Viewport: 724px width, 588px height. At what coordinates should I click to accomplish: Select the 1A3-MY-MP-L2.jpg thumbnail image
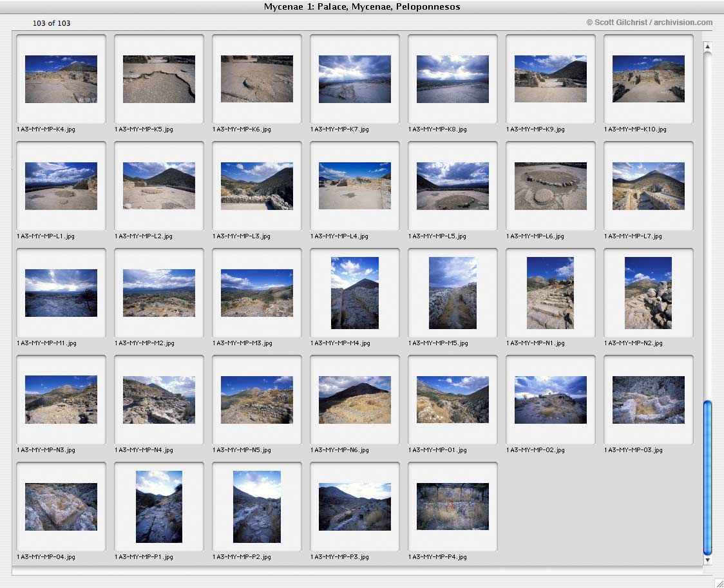click(x=159, y=186)
